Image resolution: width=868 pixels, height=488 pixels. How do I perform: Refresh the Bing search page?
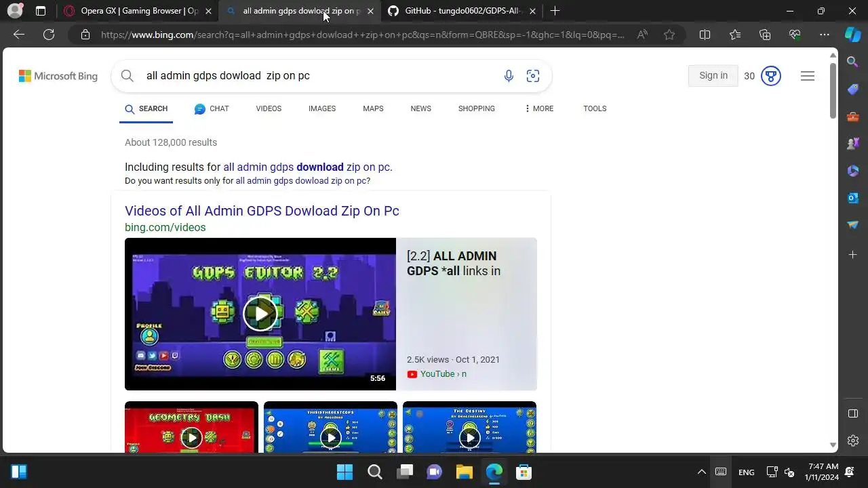coord(49,35)
